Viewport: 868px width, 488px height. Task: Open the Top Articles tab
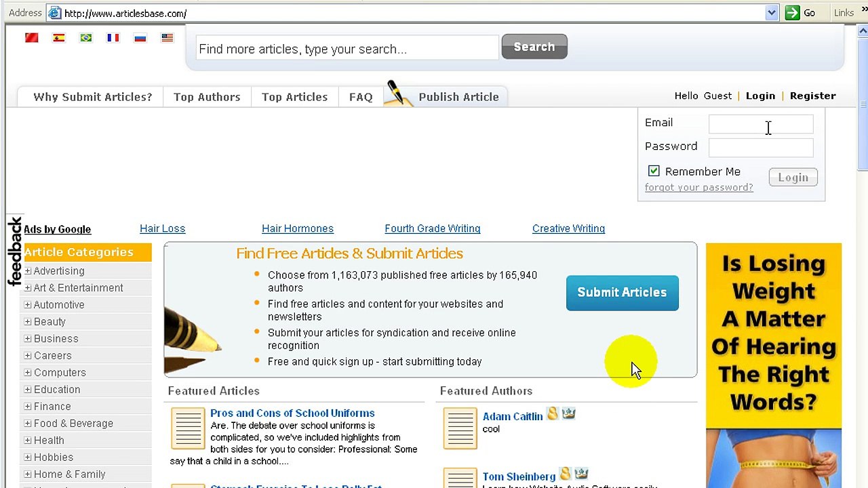click(294, 97)
